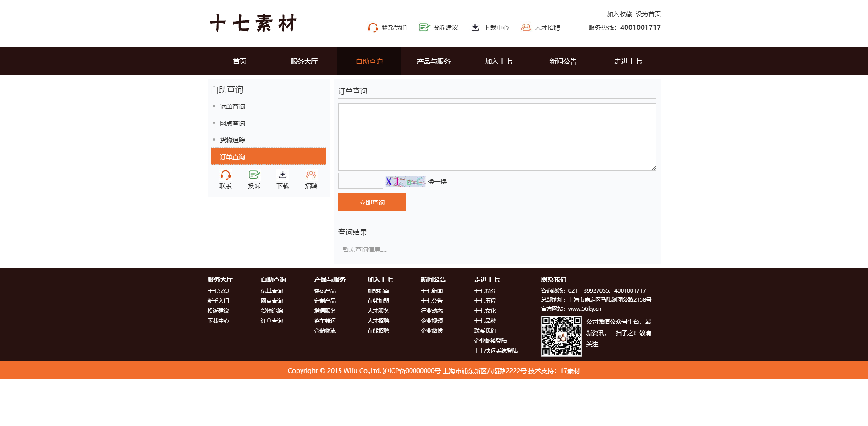Focus the captcha code input box
The width and height of the screenshot is (868, 426).
360,181
